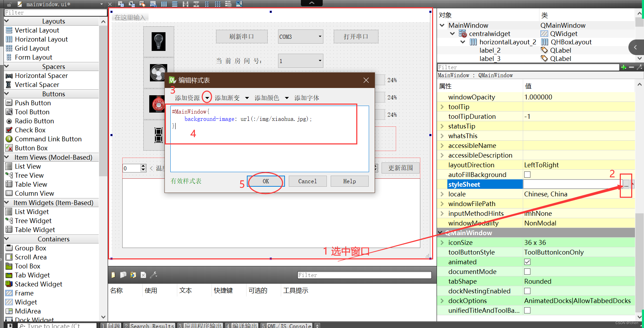Switch to QML/JS Console output tab
The image size is (644, 328).
pyautogui.click(x=286, y=325)
